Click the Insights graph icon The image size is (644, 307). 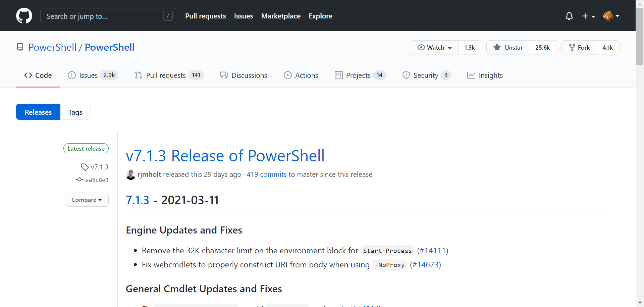pos(472,75)
